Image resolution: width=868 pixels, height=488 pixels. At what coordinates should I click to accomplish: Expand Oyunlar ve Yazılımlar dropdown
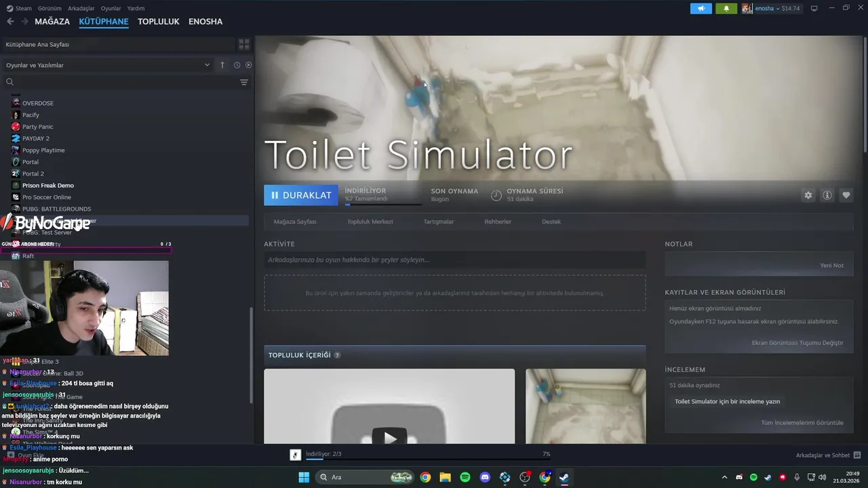click(108, 65)
